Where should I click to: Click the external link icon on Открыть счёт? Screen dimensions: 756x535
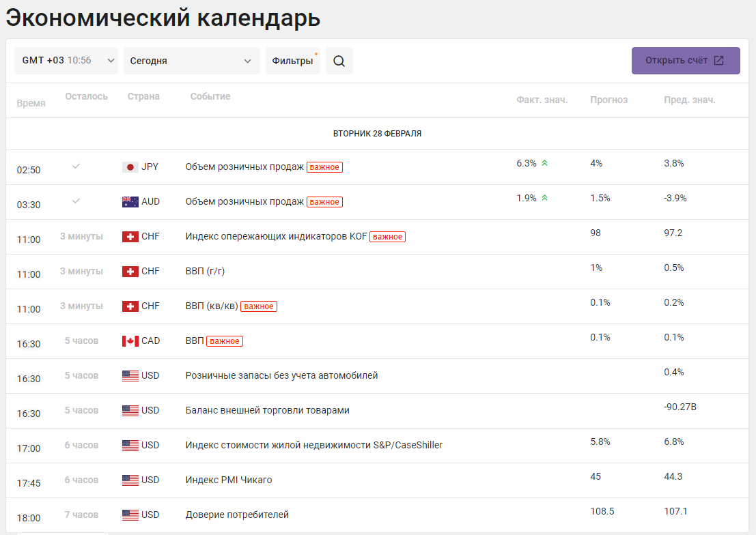(x=718, y=60)
